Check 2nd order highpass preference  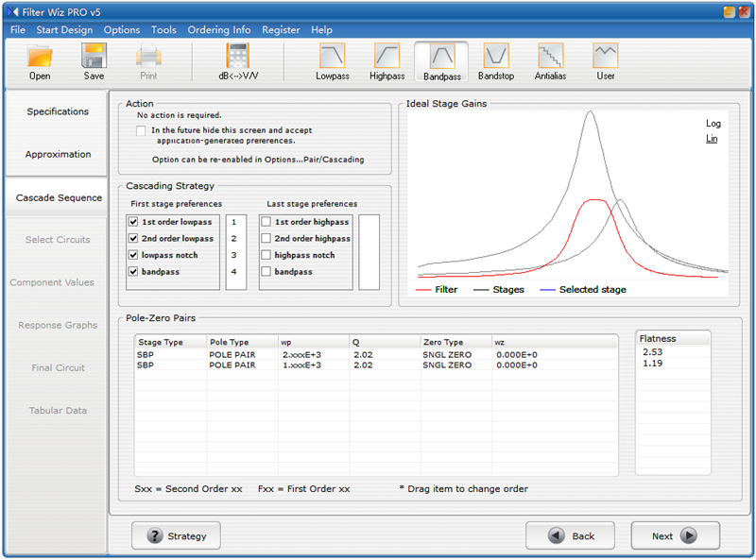pos(266,238)
